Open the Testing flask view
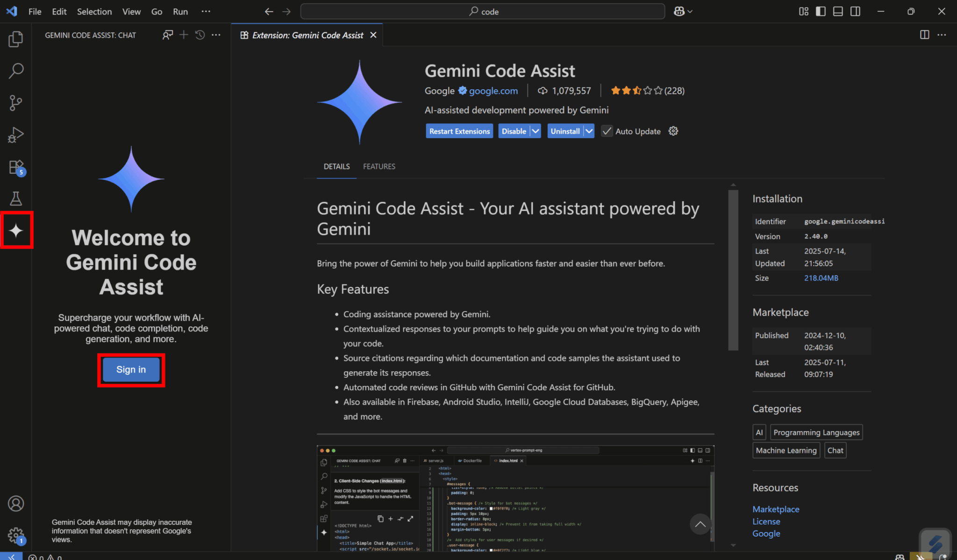The image size is (957, 560). [x=16, y=198]
